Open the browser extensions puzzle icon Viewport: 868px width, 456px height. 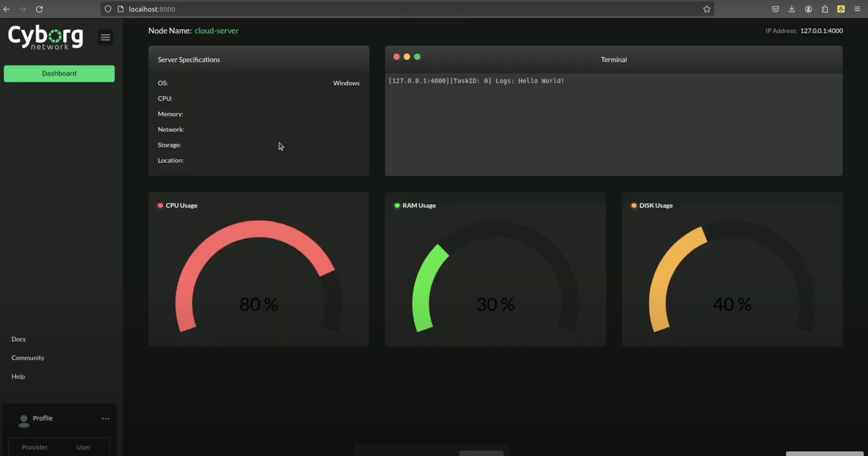tap(824, 9)
